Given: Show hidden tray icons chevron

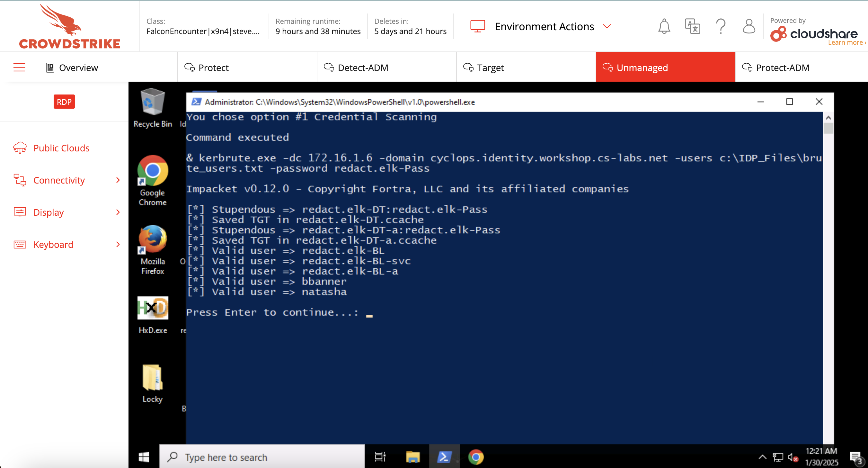Looking at the screenshot, I should tap(762, 457).
